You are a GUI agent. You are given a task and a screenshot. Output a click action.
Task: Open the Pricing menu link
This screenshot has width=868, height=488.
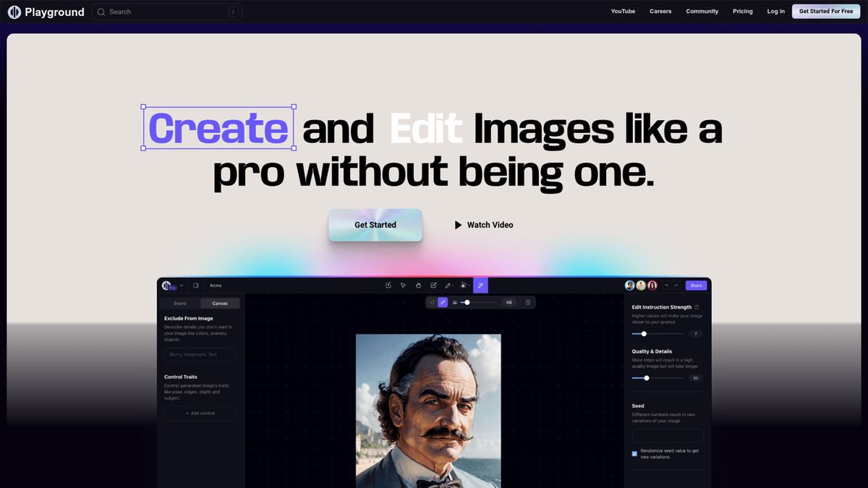(x=742, y=12)
